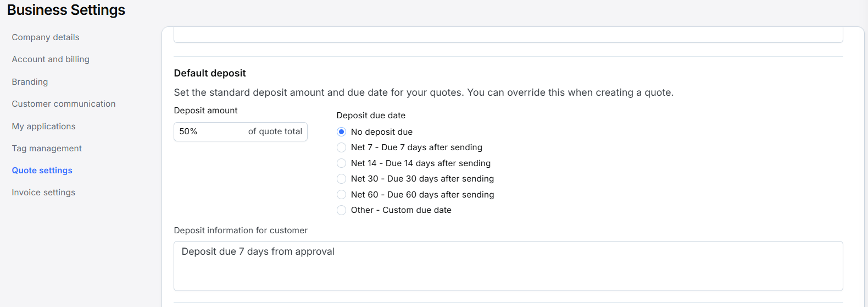Open the Branding section
Image resolution: width=868 pixels, height=307 pixels.
[30, 82]
